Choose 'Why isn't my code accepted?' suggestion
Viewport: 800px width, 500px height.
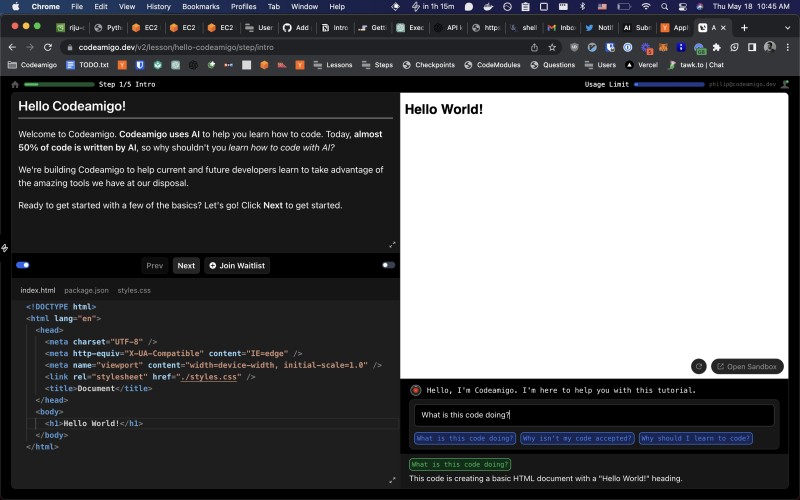[578, 438]
